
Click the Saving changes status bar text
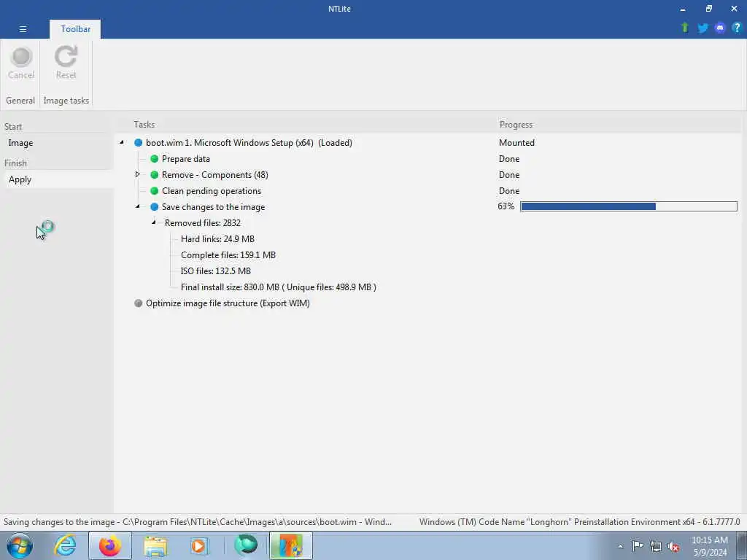197,522
